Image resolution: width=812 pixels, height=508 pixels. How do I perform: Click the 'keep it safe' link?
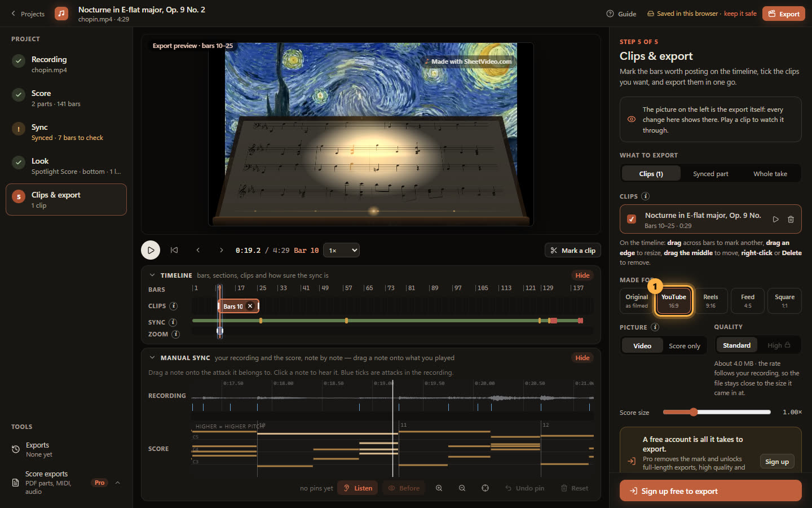click(740, 14)
